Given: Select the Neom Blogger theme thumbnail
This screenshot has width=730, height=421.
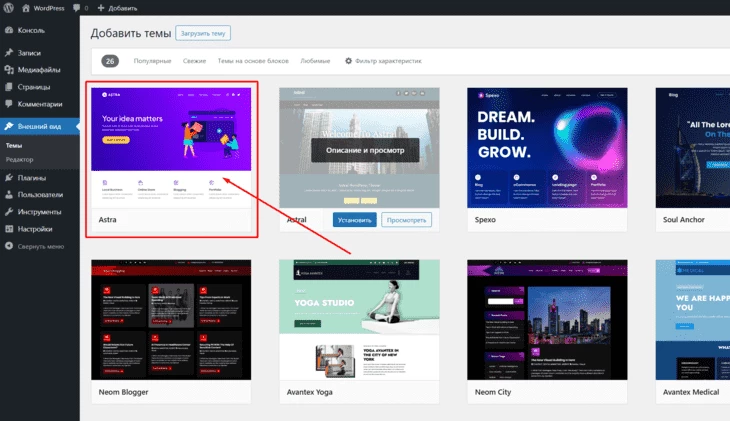Looking at the screenshot, I should (171, 319).
